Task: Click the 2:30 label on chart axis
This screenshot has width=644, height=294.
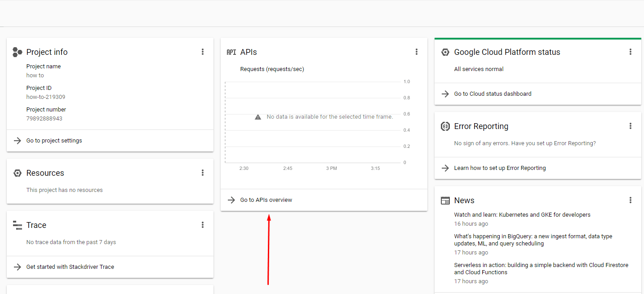Action: 244,169
